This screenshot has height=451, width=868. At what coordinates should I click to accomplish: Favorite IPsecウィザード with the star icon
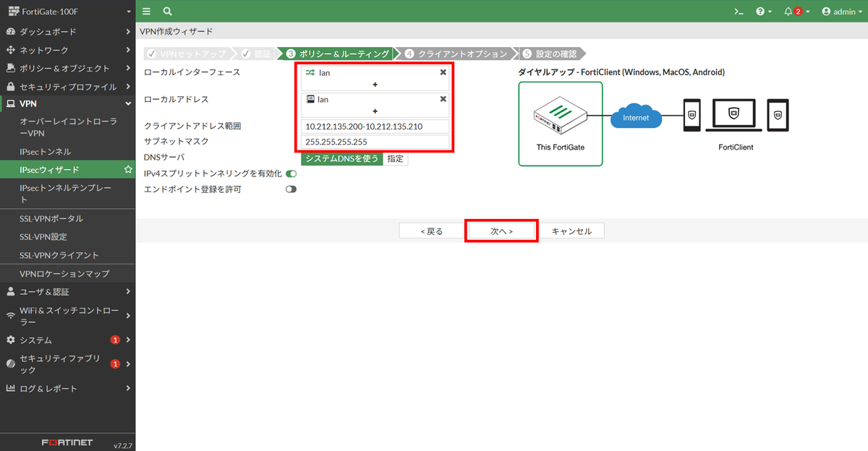coord(128,170)
